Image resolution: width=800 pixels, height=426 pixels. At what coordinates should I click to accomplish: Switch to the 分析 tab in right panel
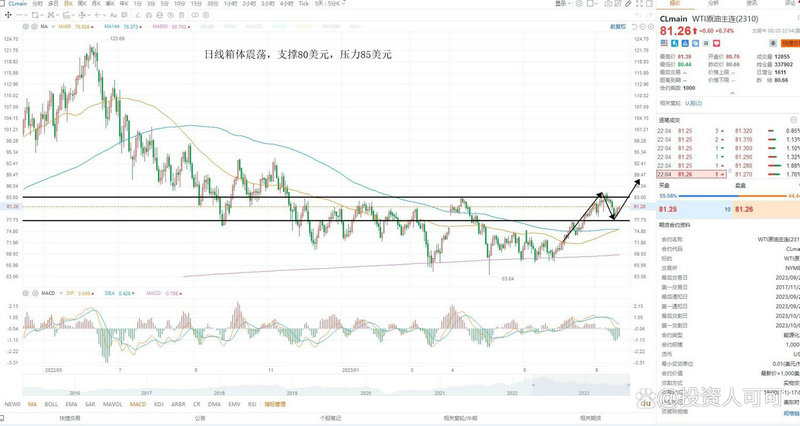[713, 5]
